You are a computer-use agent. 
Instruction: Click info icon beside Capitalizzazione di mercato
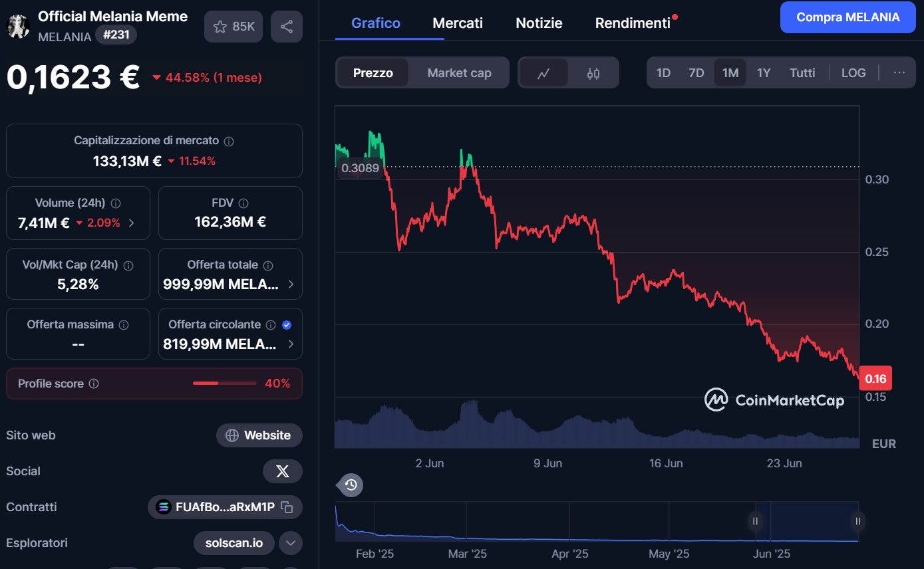pos(229,142)
